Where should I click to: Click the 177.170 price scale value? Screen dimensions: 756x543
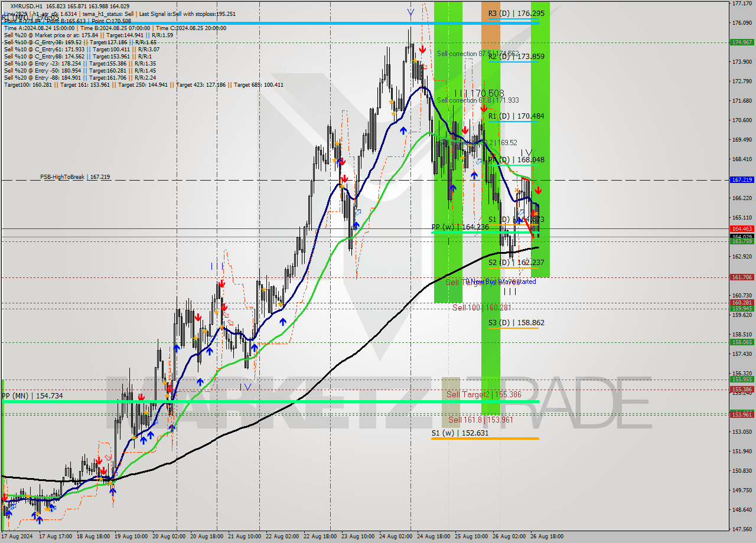[x=741, y=4]
